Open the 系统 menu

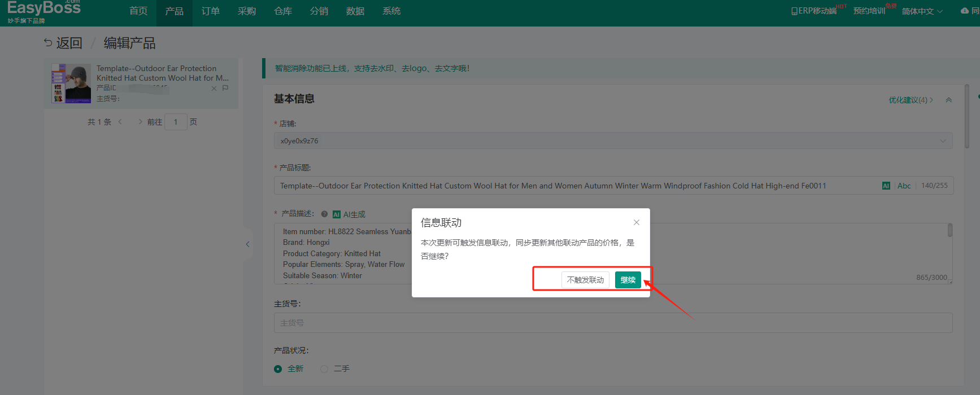(391, 11)
